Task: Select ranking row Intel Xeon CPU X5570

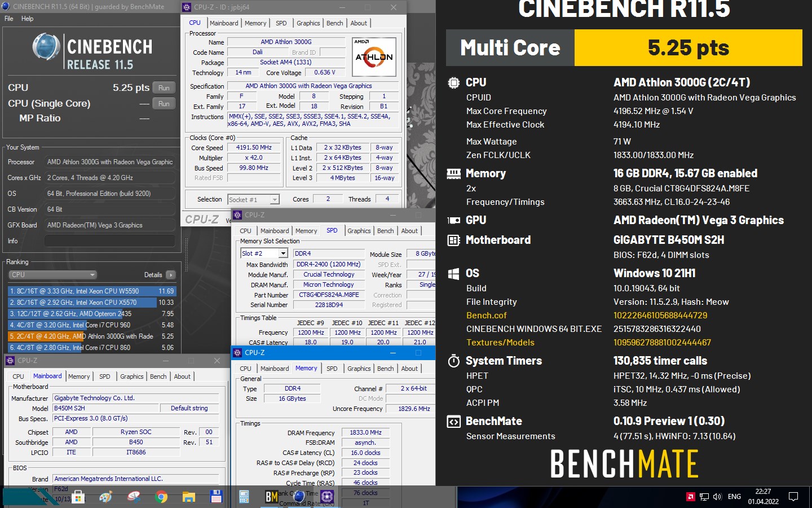Action: [92, 303]
